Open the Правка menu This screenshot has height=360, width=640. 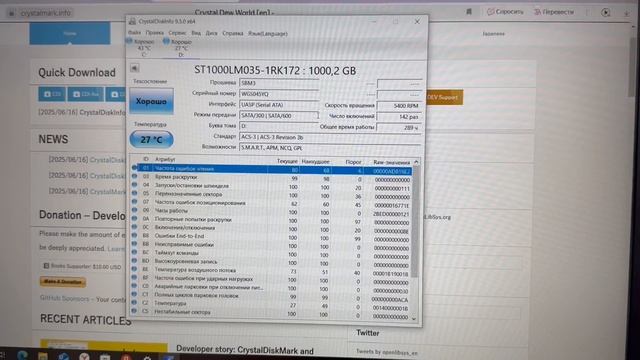(154, 33)
